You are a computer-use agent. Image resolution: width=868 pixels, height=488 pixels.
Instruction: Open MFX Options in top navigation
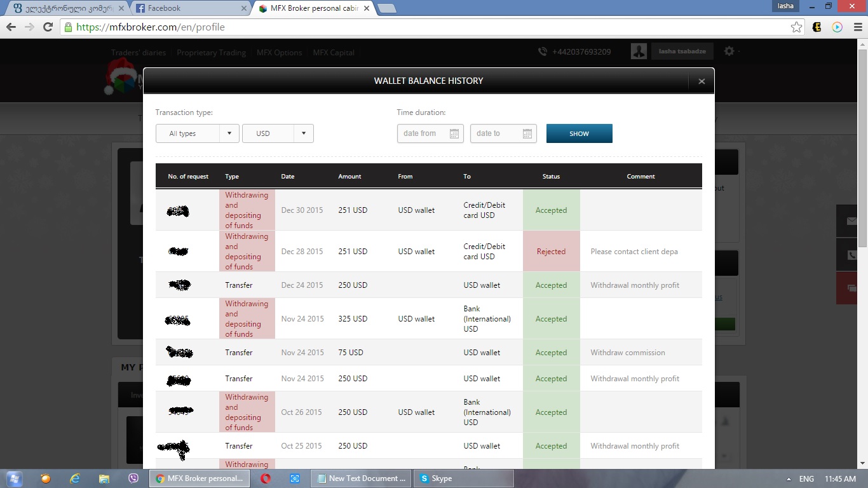[280, 53]
